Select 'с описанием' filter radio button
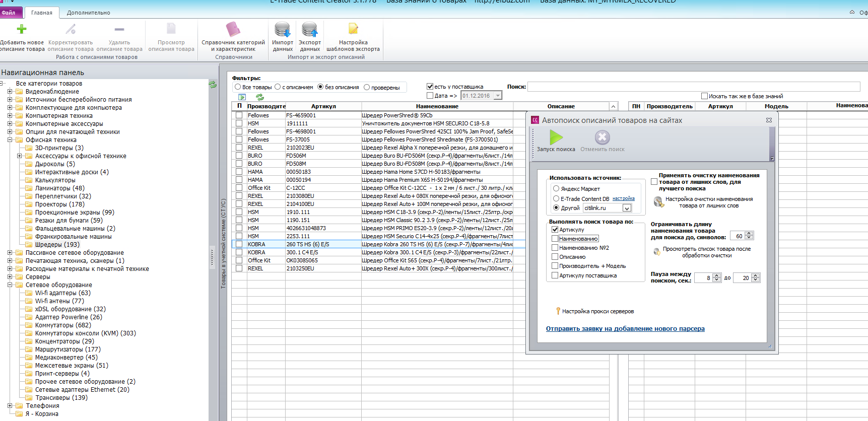Viewport: 868px width, 421px height. coord(278,87)
